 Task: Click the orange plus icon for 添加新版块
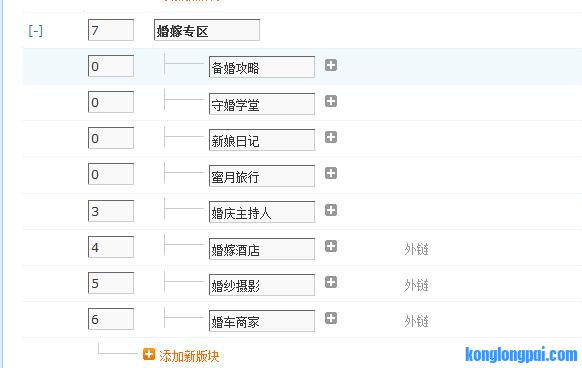pyautogui.click(x=148, y=354)
